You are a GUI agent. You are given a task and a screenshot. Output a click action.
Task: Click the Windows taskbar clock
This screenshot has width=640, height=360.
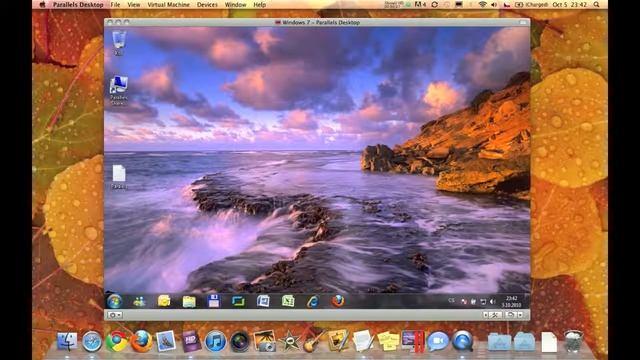coord(511,302)
